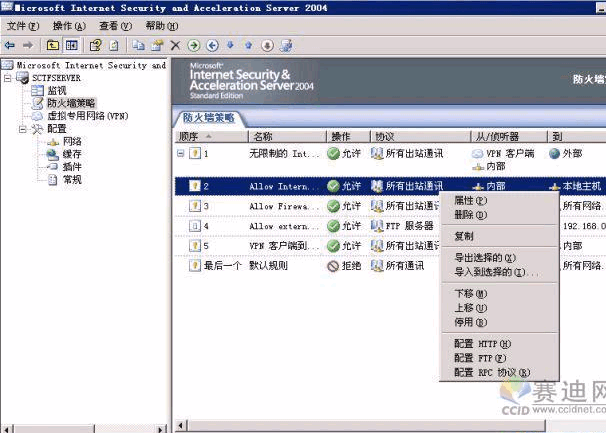Select the 防火墙策略 tab
The width and height of the screenshot is (606, 433).
point(209,118)
